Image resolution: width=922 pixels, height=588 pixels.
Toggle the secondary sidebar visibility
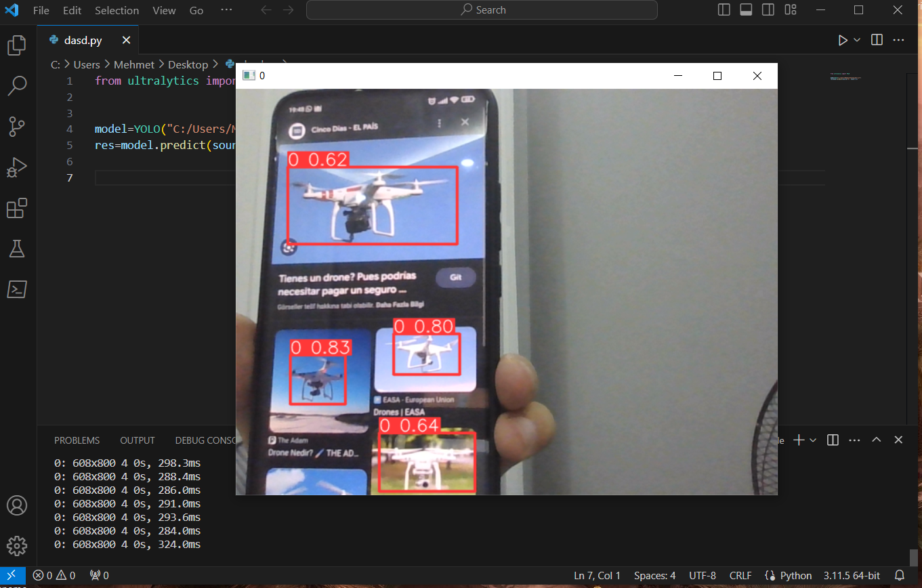click(768, 9)
